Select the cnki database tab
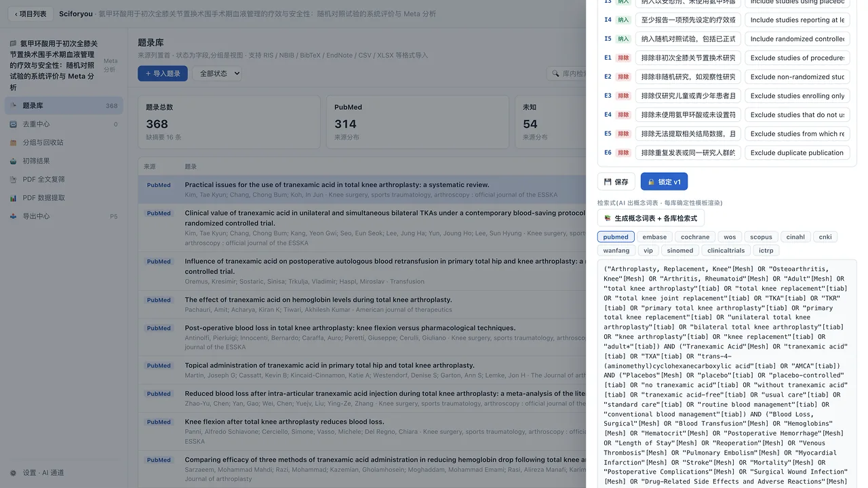 click(825, 237)
